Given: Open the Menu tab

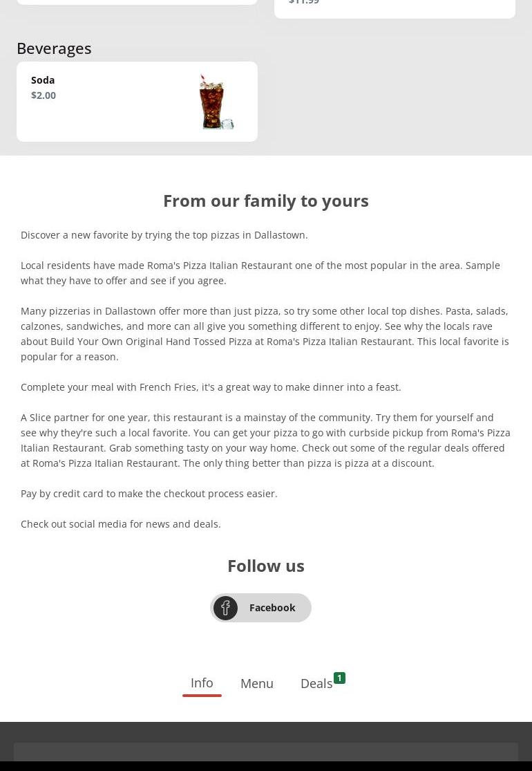Looking at the screenshot, I should (x=257, y=683).
